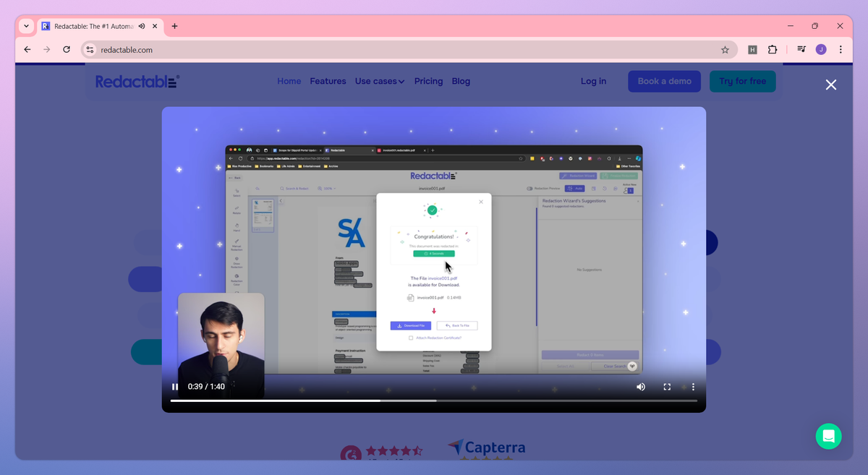Open the media controls toolbar icon
This screenshot has width=868, height=475.
[801, 50]
